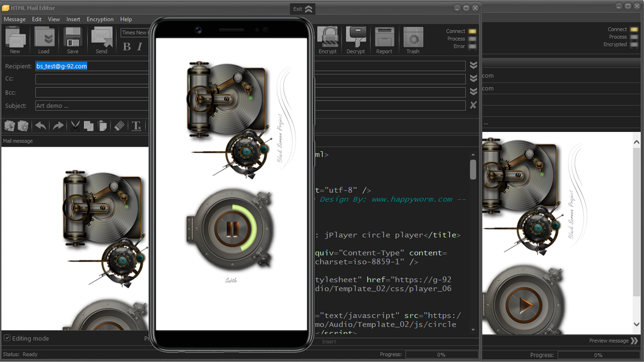
Task: Toggle italic formatting
Action: (x=140, y=46)
